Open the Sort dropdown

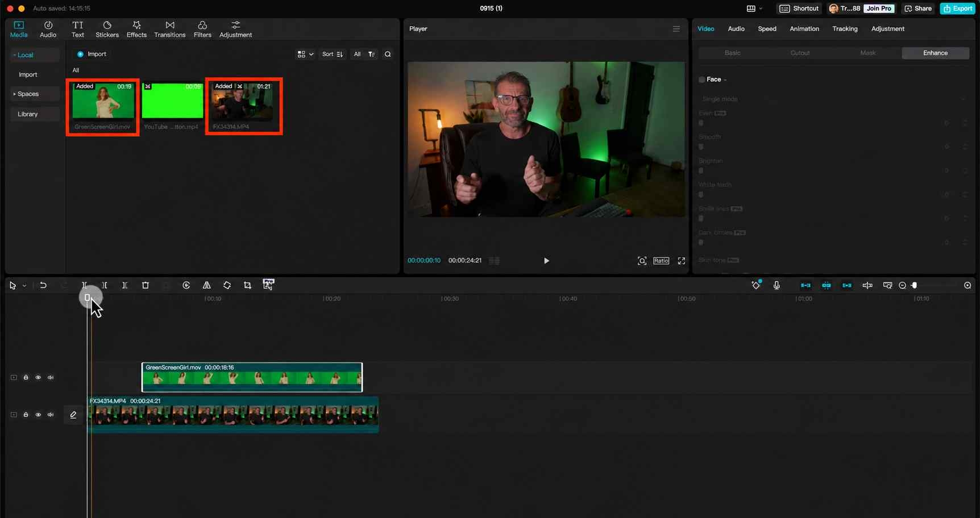point(333,55)
